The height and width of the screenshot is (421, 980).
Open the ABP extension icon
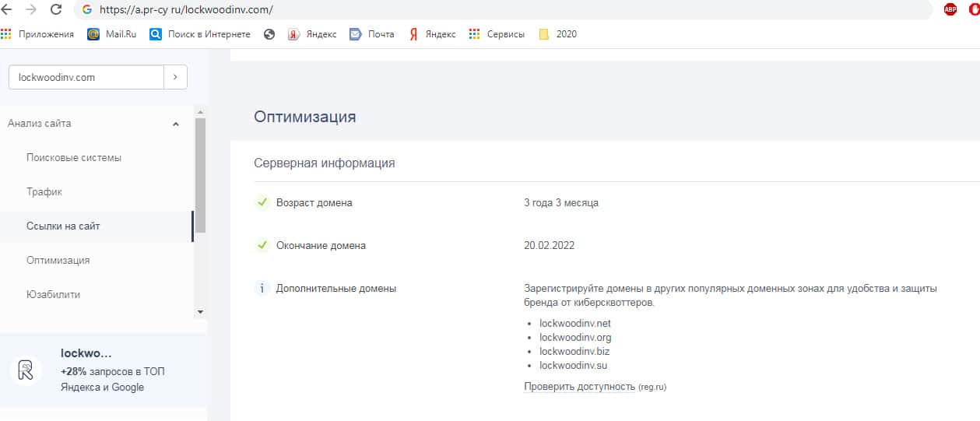coord(950,9)
